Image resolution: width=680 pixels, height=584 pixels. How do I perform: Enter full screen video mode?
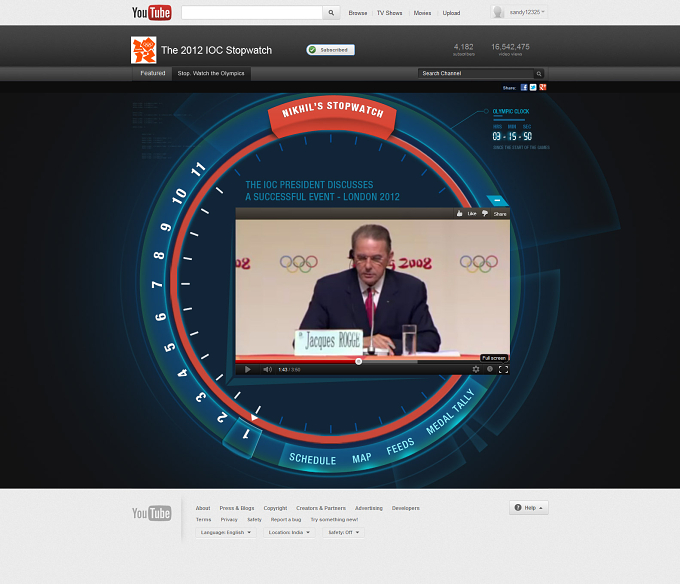tap(503, 369)
